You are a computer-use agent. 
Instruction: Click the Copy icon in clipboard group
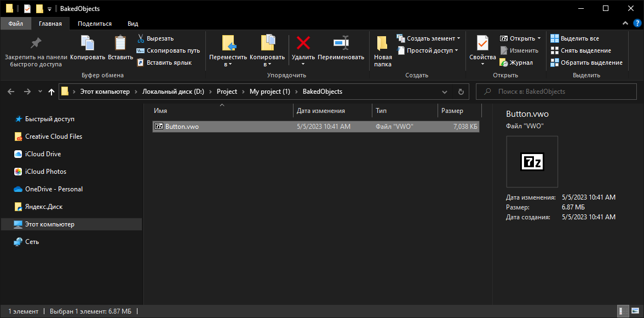tap(87, 43)
